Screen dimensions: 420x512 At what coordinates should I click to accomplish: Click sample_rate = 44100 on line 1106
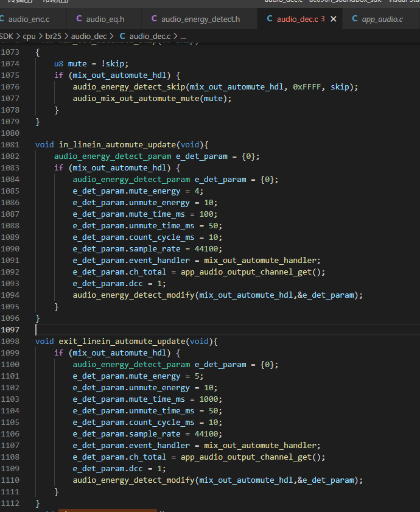(148, 434)
